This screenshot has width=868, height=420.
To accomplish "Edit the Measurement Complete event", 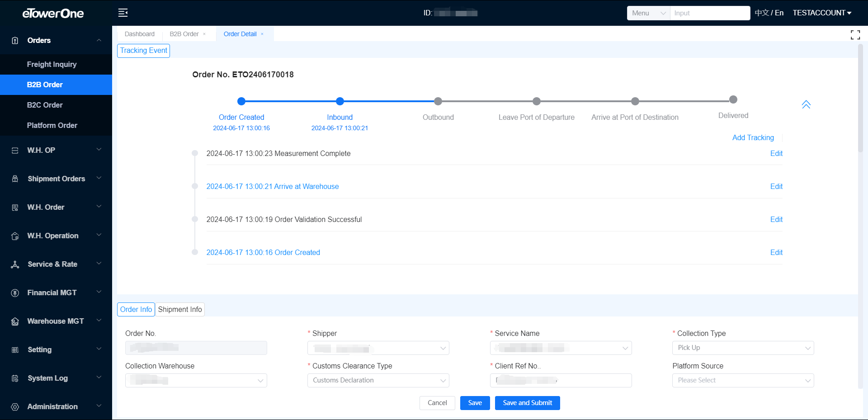I will coord(776,153).
